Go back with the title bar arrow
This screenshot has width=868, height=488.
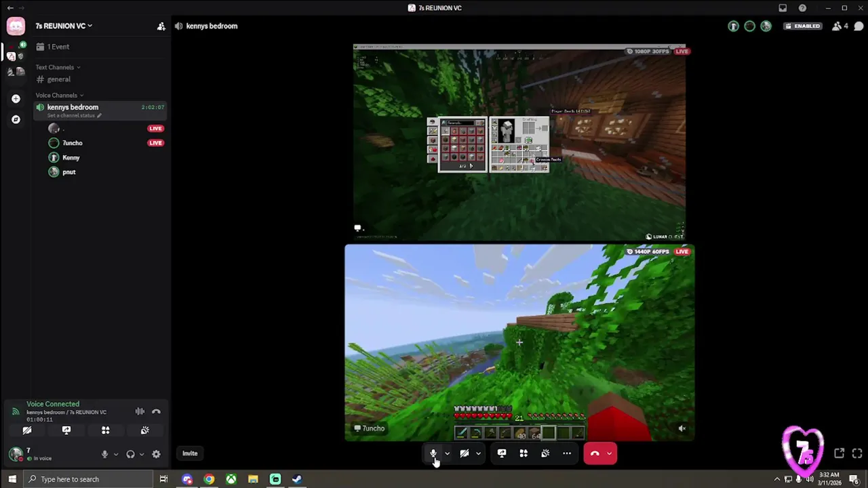(9, 8)
